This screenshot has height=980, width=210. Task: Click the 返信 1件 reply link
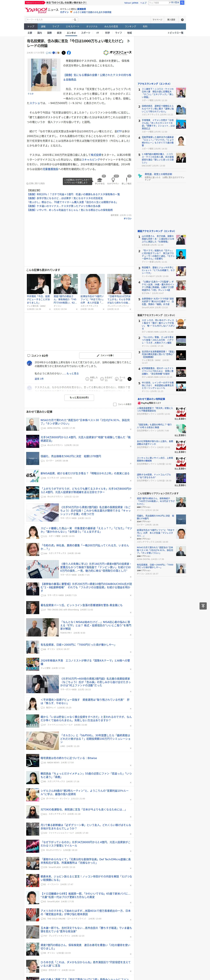pos(39,379)
